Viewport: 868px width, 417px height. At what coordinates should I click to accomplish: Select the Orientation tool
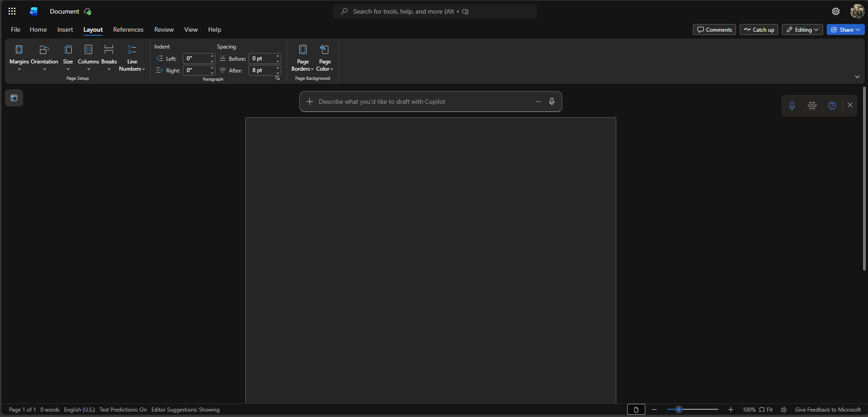tap(44, 58)
